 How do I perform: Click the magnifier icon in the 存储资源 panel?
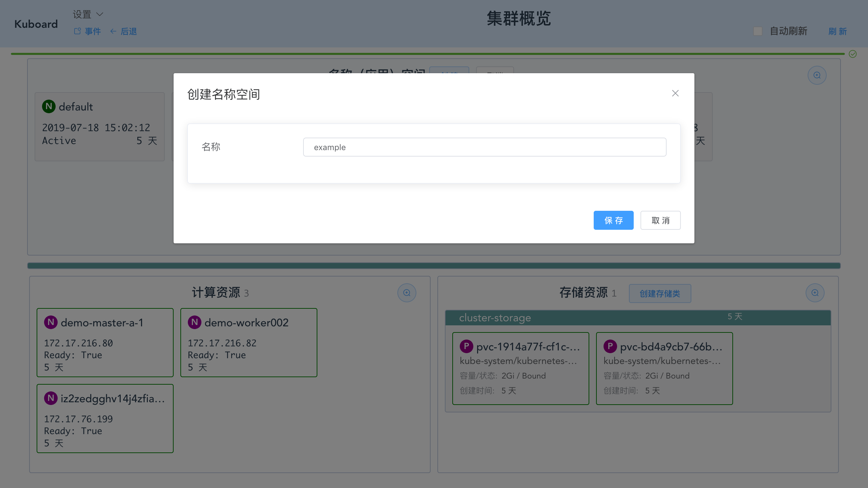pos(815,292)
